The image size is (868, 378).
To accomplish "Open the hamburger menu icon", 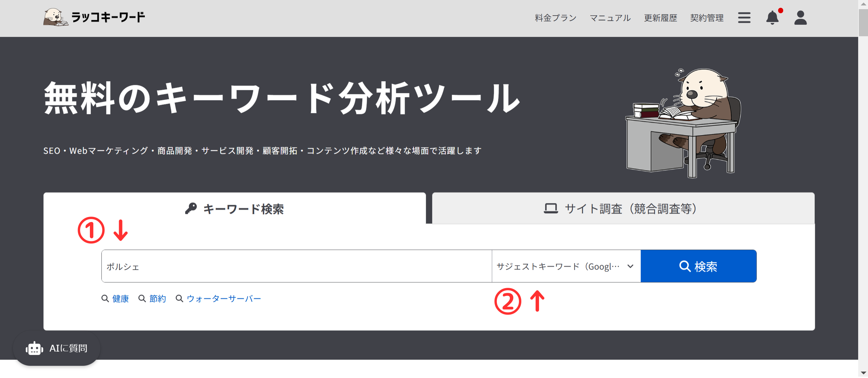I will pyautogui.click(x=744, y=18).
